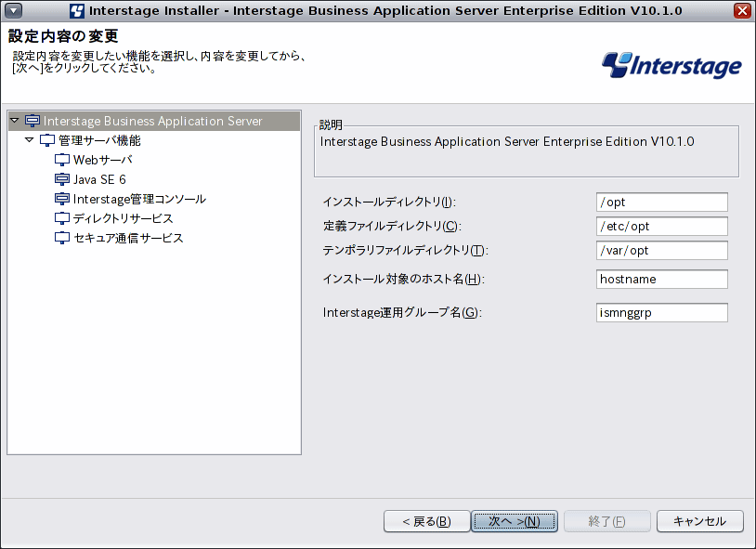Click the ディレクトリサービス feature icon

click(61, 218)
